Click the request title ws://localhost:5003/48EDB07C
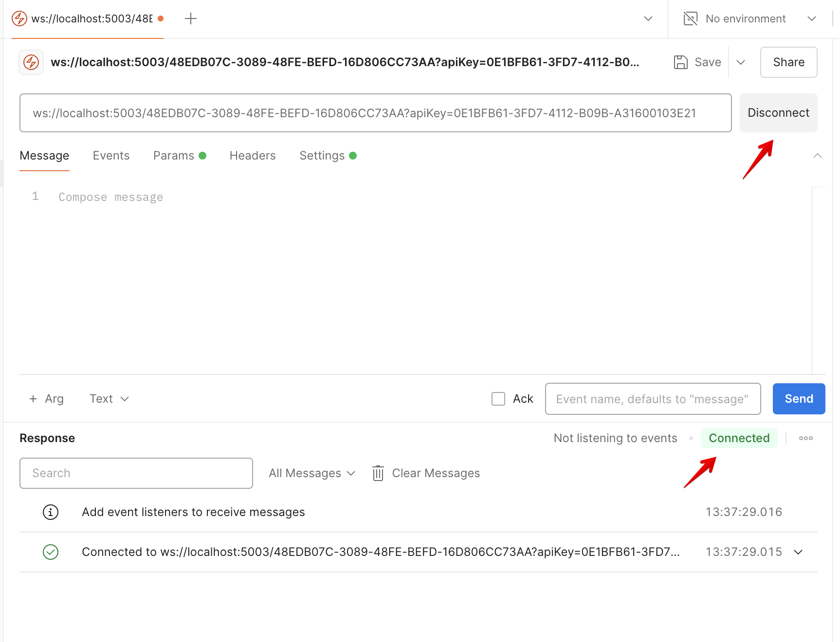Image resolution: width=840 pixels, height=642 pixels. tap(345, 62)
